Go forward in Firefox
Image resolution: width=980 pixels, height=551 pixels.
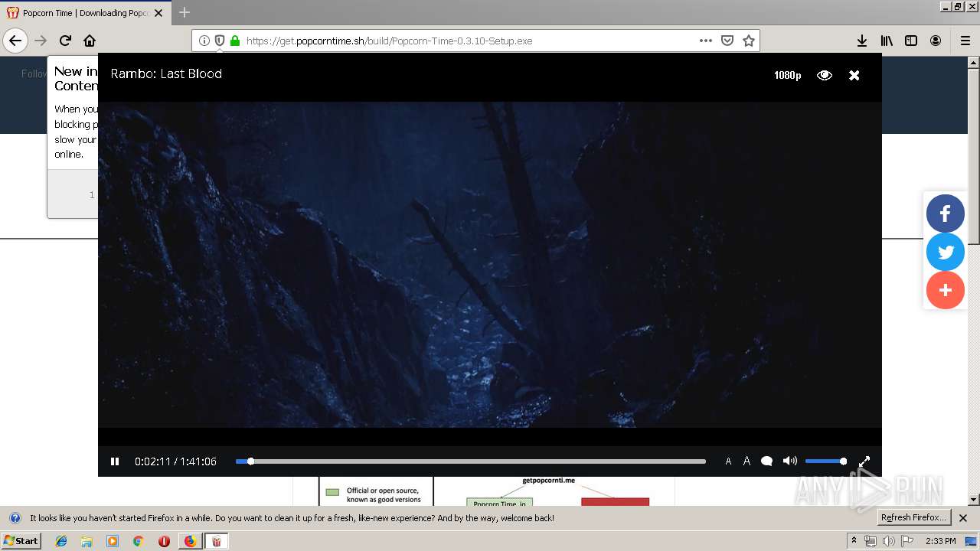(x=41, y=41)
